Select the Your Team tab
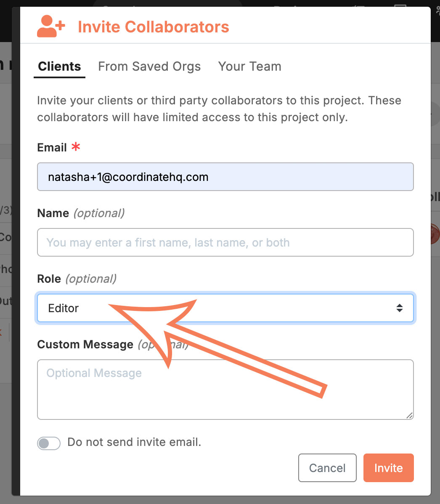 (250, 66)
